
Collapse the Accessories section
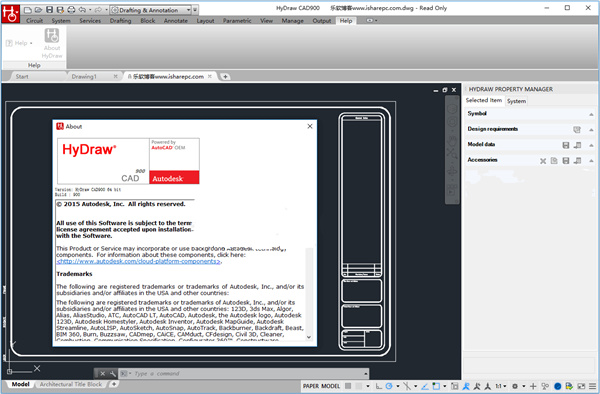(x=591, y=161)
